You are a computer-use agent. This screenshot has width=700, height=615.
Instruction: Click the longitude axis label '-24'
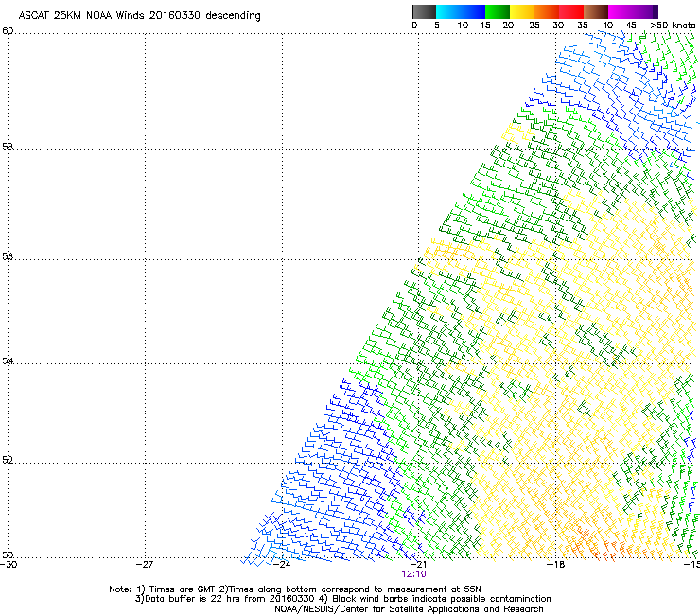tap(282, 564)
